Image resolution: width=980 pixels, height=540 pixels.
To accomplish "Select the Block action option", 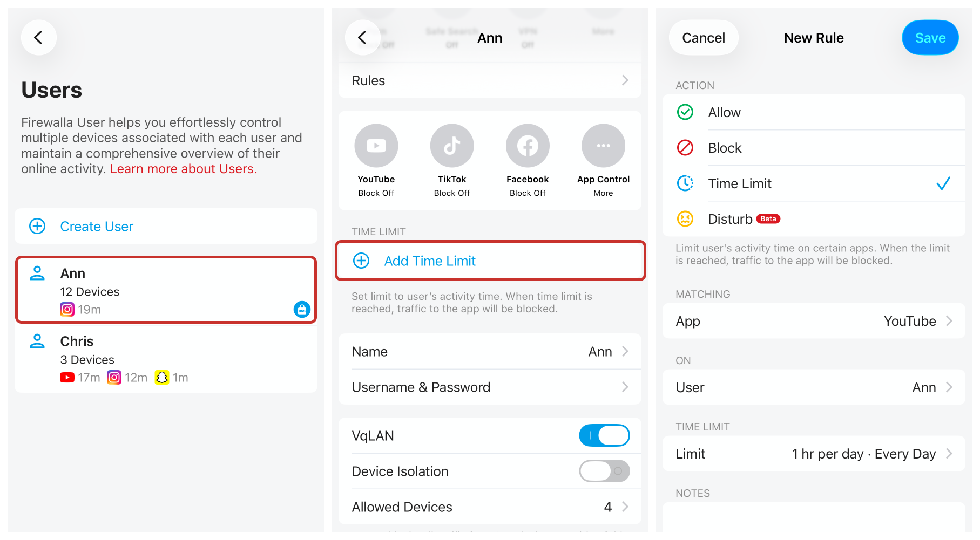I will 814,148.
